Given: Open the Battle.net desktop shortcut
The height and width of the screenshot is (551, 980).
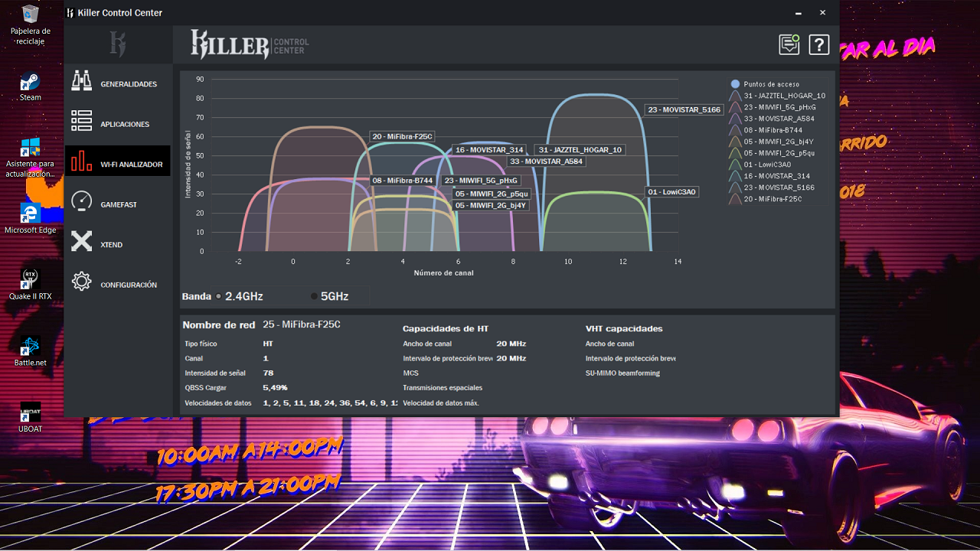Looking at the screenshot, I should [x=31, y=347].
